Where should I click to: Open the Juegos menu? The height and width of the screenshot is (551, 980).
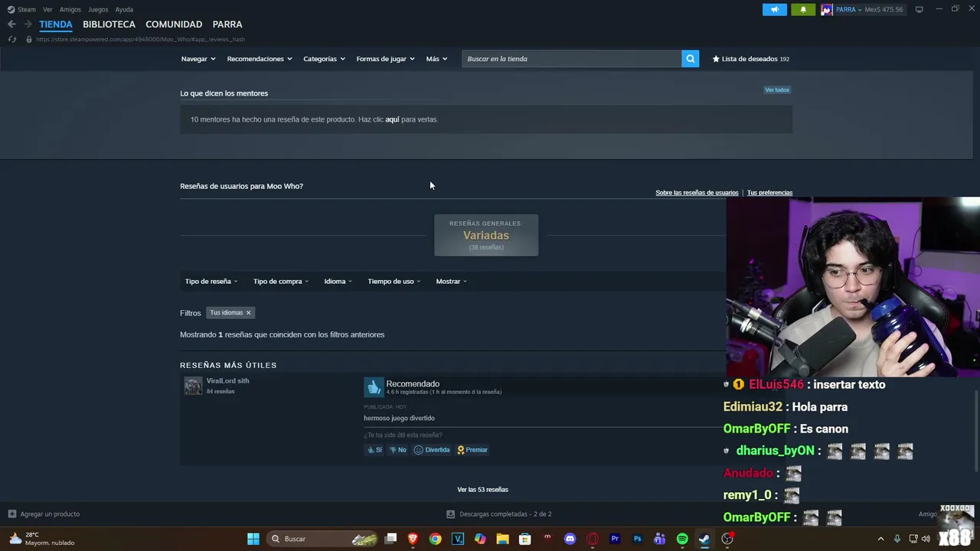coord(98,9)
